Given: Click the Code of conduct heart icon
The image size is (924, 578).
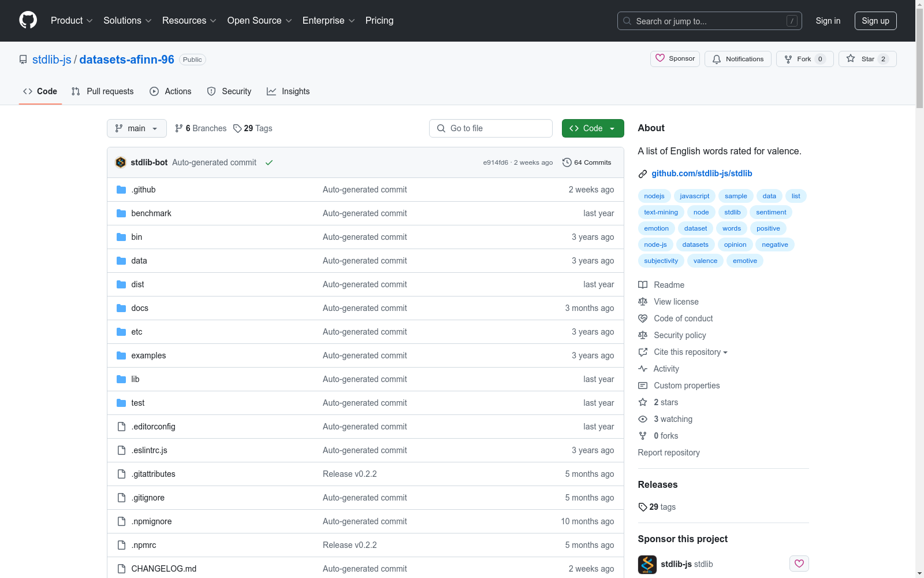Looking at the screenshot, I should click(643, 318).
